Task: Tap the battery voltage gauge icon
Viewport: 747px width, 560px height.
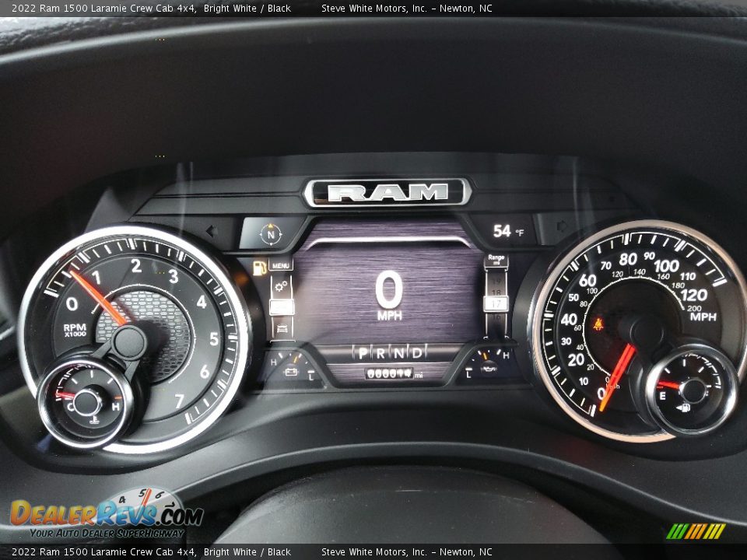Action: tap(290, 370)
